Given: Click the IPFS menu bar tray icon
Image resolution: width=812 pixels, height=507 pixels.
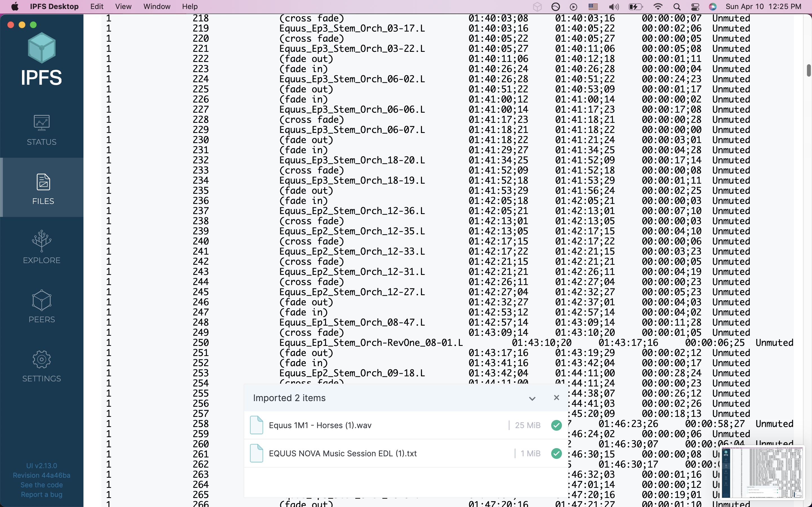Looking at the screenshot, I should (537, 7).
